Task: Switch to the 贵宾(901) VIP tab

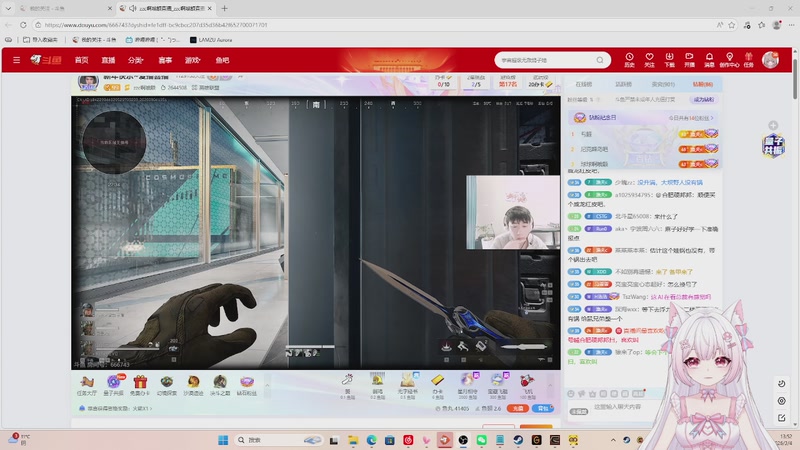Action: pos(663,84)
